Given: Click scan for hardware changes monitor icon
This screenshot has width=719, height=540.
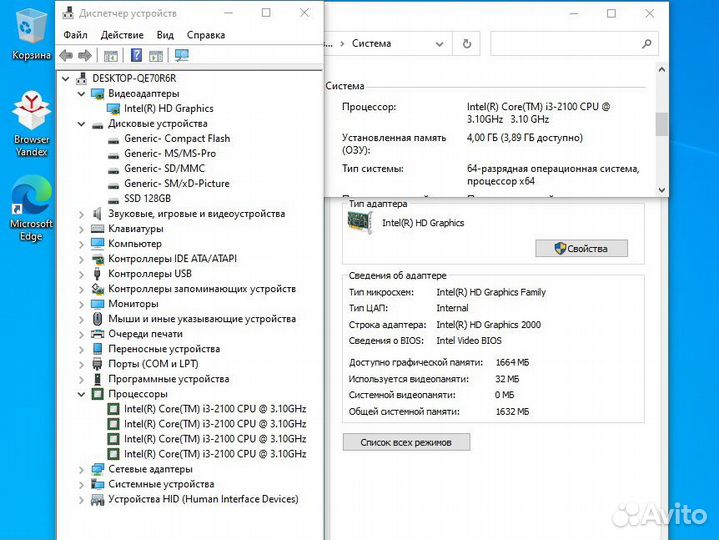Looking at the screenshot, I should click(182, 55).
